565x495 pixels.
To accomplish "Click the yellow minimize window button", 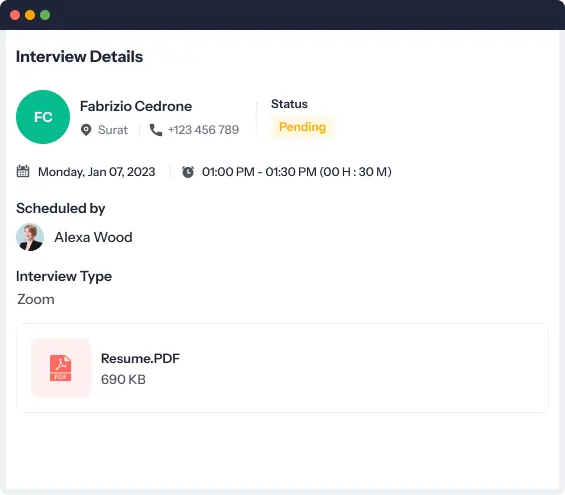I will 30,15.
